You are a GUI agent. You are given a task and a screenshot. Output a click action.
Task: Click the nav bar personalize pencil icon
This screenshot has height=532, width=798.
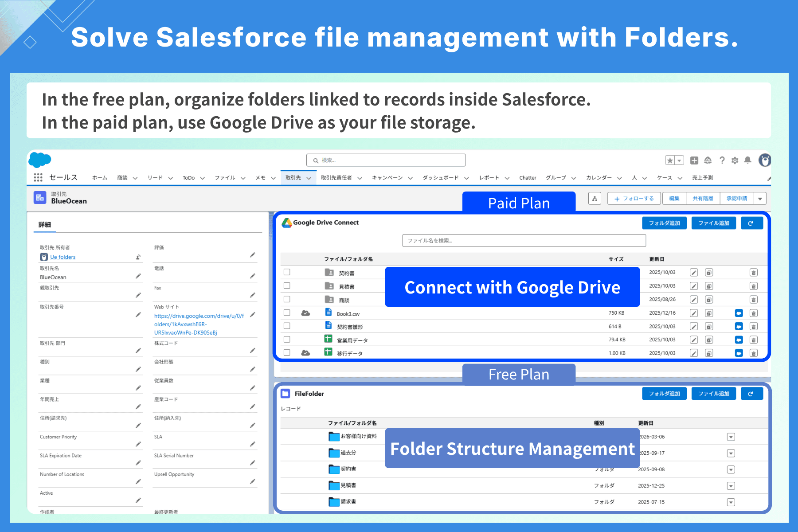[768, 178]
